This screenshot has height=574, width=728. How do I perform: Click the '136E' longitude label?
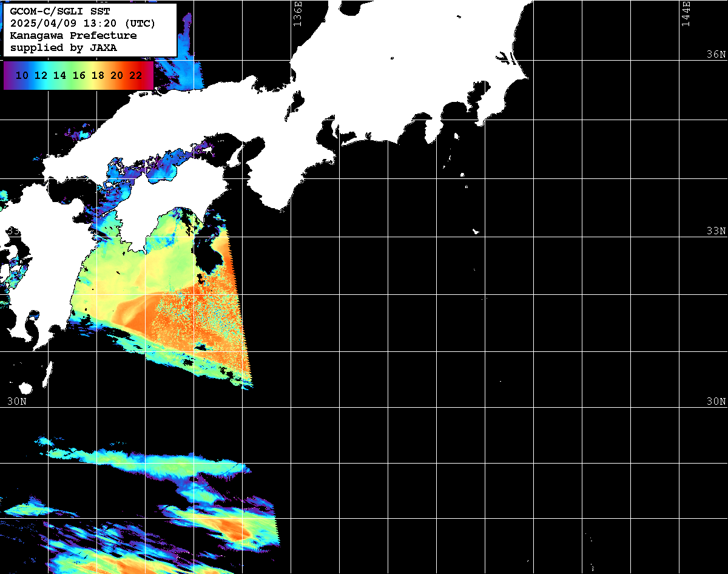click(297, 13)
